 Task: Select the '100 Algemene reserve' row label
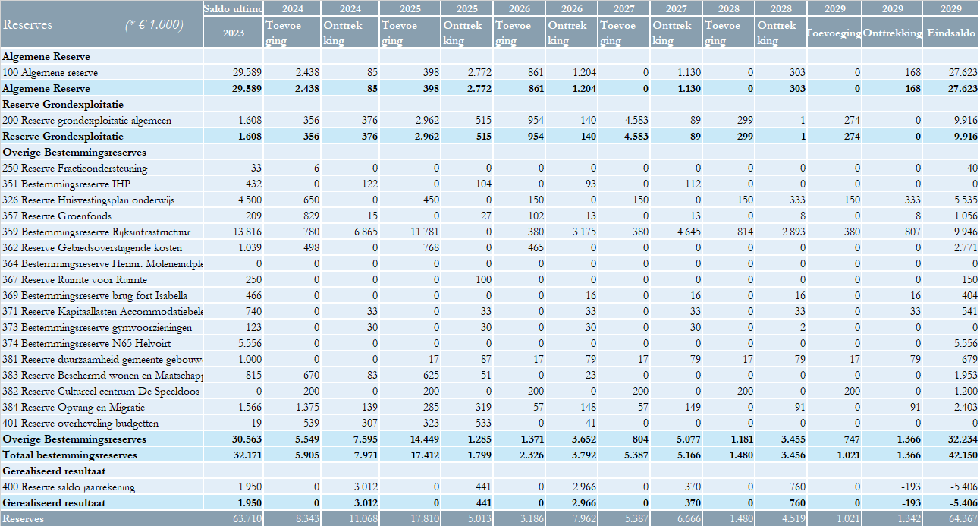click(x=50, y=73)
